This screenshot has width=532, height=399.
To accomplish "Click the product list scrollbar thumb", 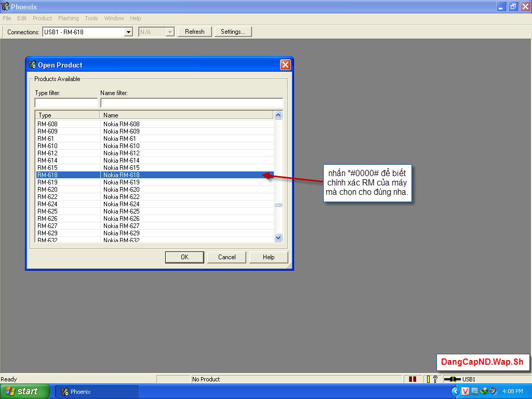I will coord(278,205).
